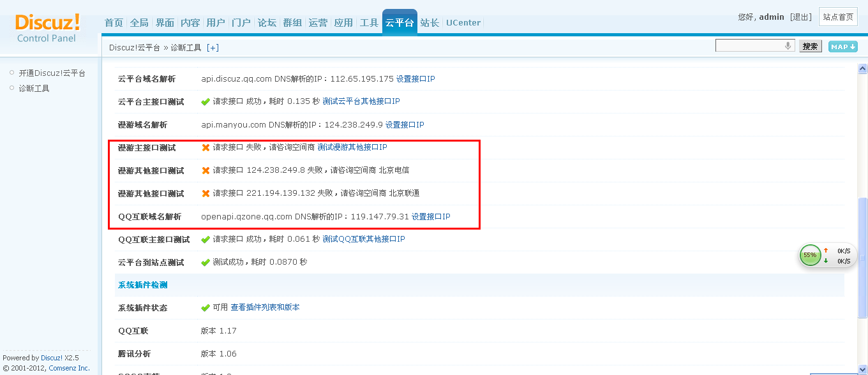Click 测试漫游其他接口IP link

352,147
